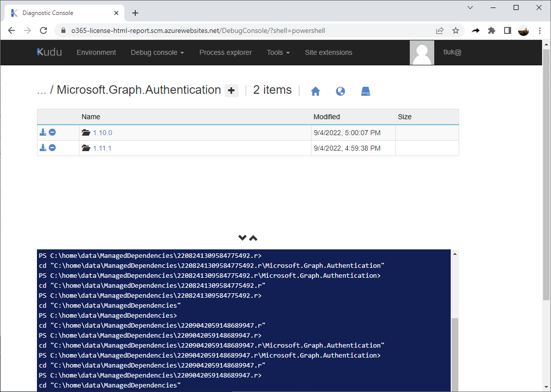
Task: Open Process explorer
Action: (226, 52)
